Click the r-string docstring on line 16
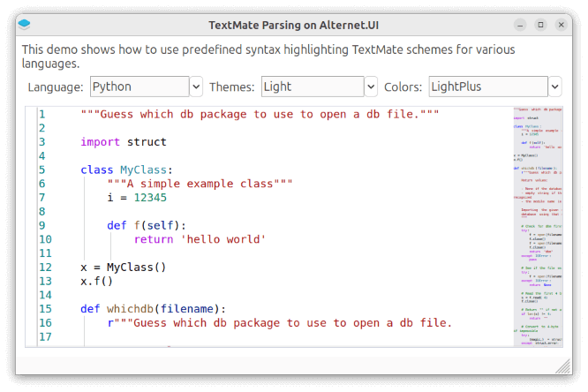588x392 pixels. 280,322
